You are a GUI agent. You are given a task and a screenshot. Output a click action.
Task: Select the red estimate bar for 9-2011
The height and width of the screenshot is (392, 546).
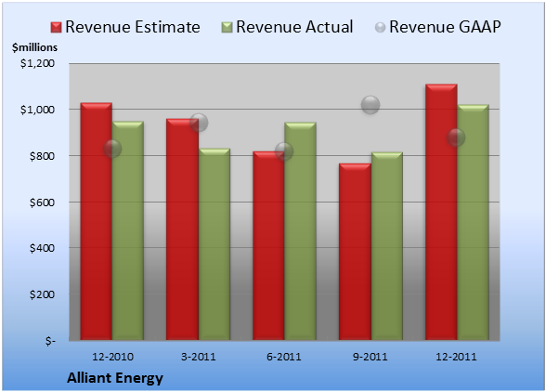click(355, 252)
